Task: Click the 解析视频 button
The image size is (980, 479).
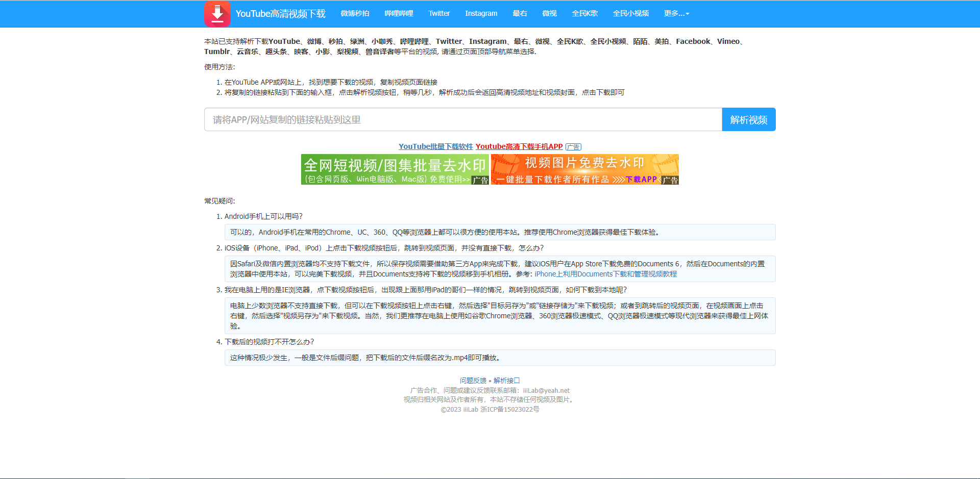Action: (749, 119)
